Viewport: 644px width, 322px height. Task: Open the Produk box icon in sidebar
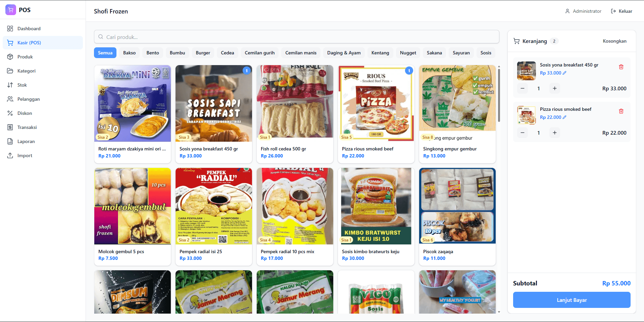coord(10,57)
